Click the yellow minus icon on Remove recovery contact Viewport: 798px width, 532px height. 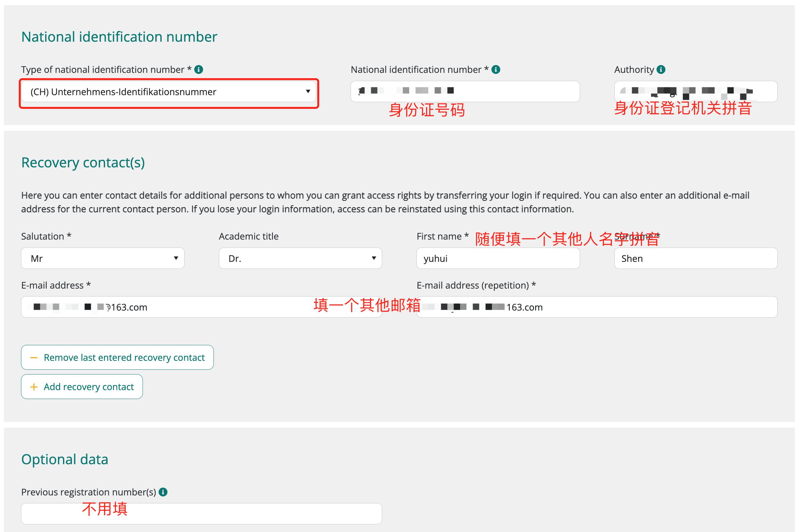click(34, 358)
